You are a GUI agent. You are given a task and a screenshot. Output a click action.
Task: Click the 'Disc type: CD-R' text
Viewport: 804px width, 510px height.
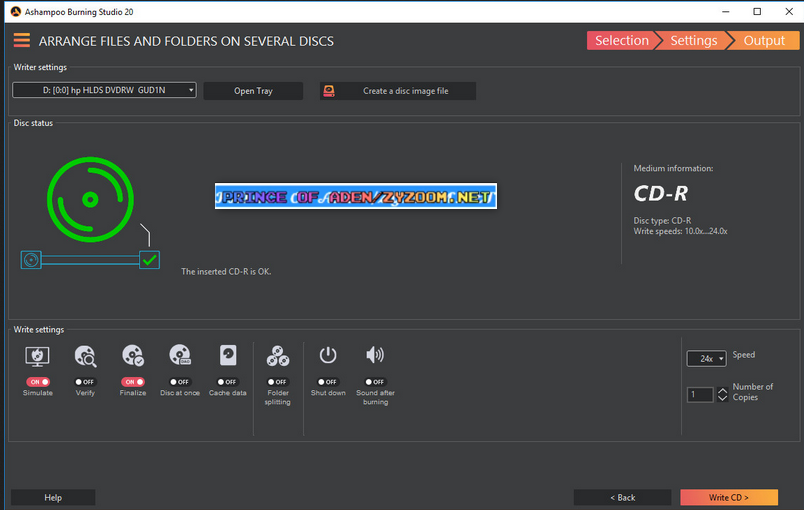tap(662, 220)
